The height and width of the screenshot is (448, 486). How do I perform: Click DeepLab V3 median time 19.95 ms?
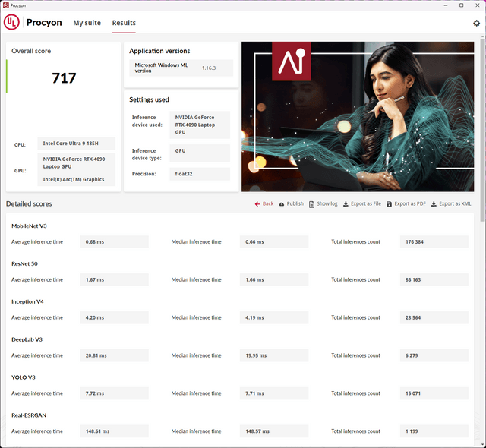point(274,355)
